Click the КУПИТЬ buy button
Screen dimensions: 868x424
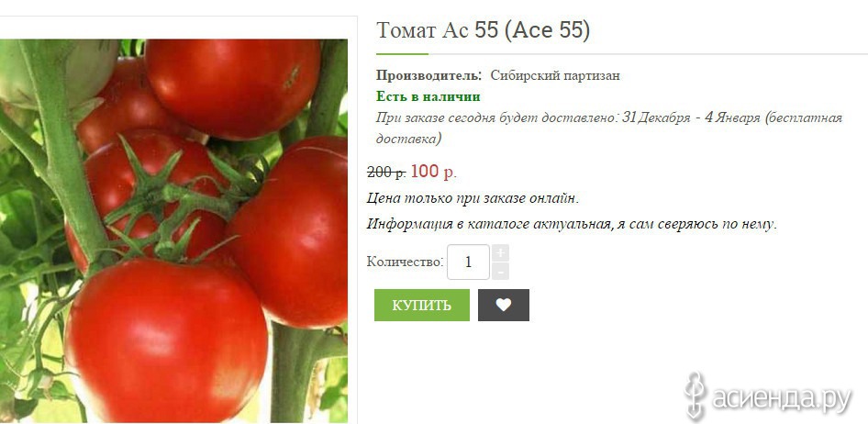click(422, 305)
